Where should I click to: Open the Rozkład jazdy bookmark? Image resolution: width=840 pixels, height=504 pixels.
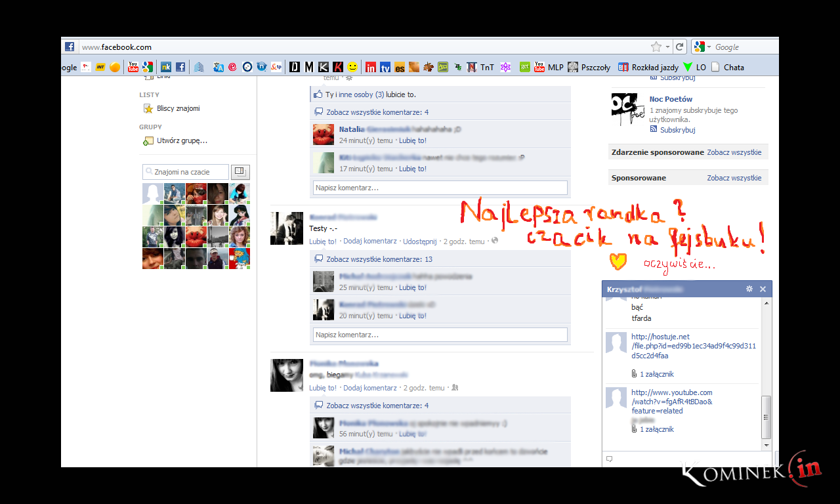click(648, 67)
